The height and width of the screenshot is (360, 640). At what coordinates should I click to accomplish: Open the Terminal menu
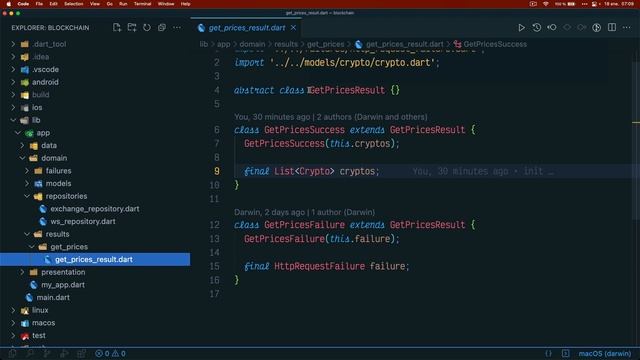pyautogui.click(x=142, y=4)
